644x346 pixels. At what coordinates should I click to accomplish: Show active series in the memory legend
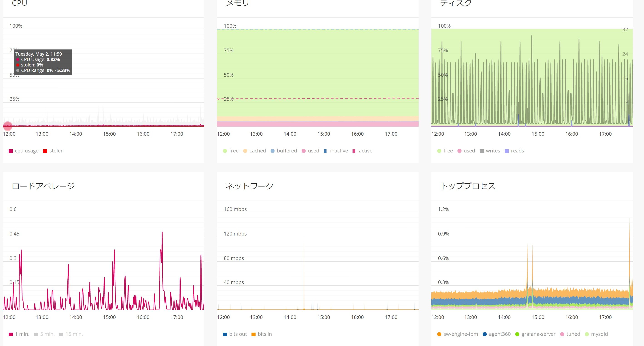(362, 151)
